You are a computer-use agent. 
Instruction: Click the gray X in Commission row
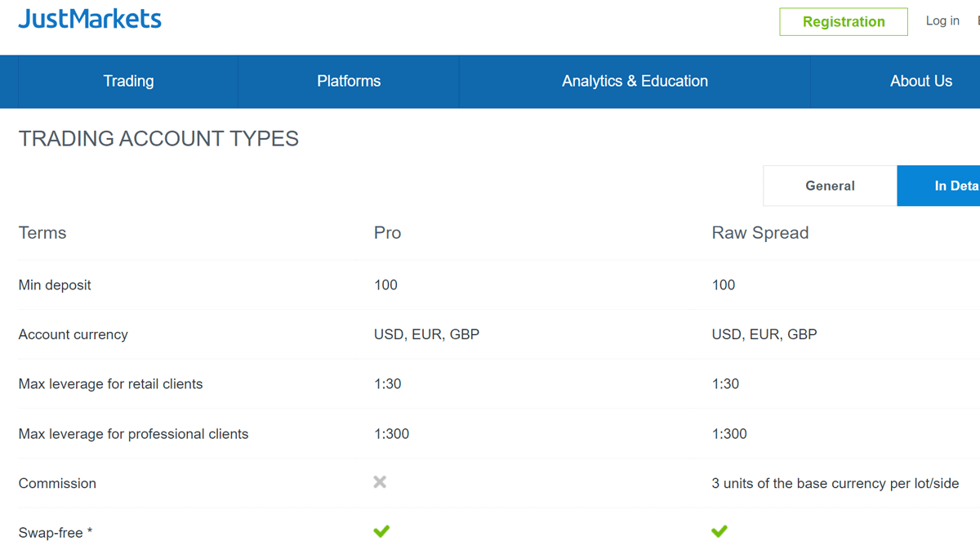tap(380, 482)
